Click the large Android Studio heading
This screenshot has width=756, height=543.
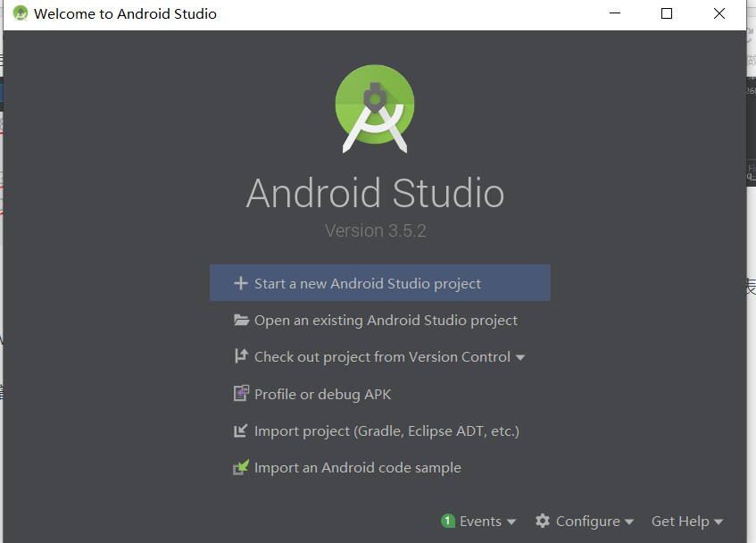click(375, 193)
